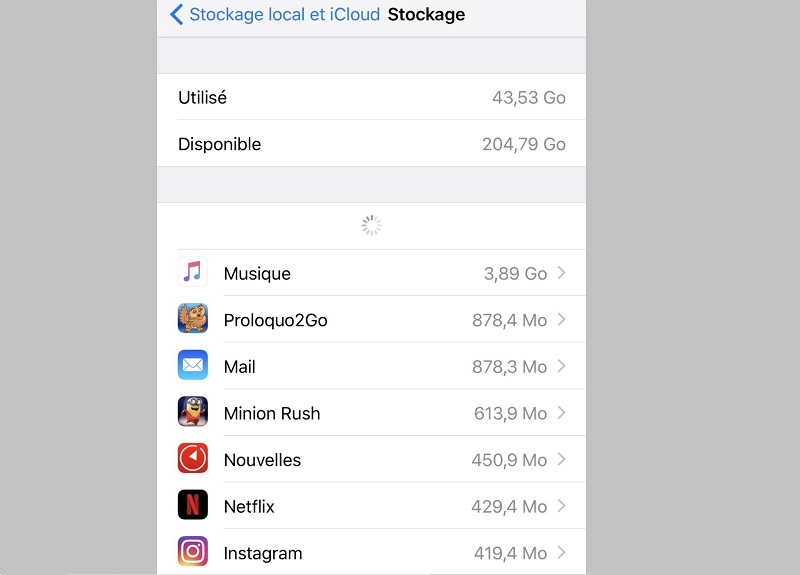Tap the Proloquo2Go app icon
The image size is (800, 575).
(x=193, y=320)
